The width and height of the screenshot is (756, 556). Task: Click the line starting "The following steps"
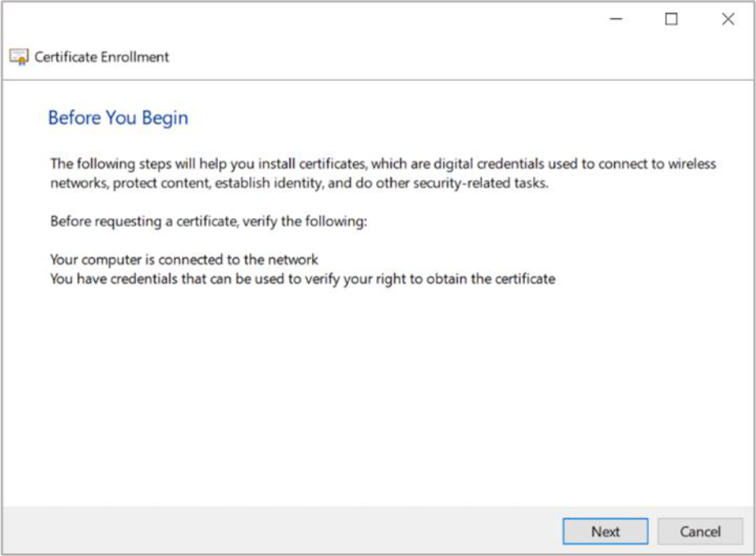[383, 164]
